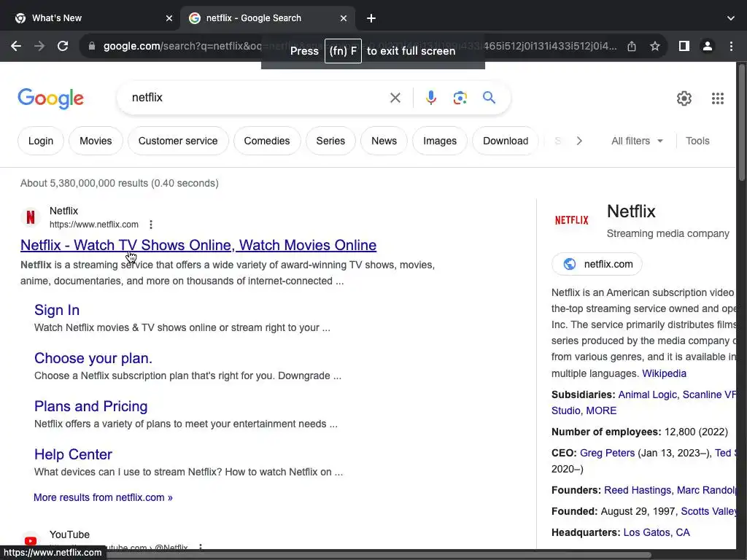Open the Google apps grid

[718, 98]
